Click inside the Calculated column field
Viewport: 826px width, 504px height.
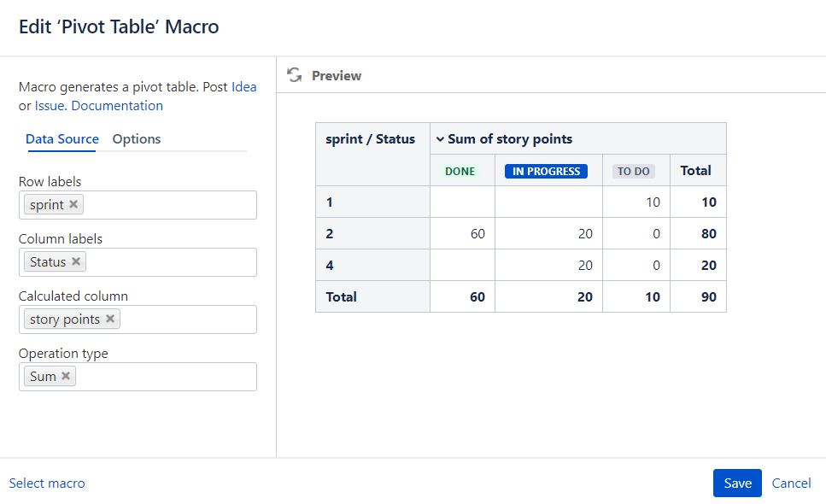[x=188, y=319]
